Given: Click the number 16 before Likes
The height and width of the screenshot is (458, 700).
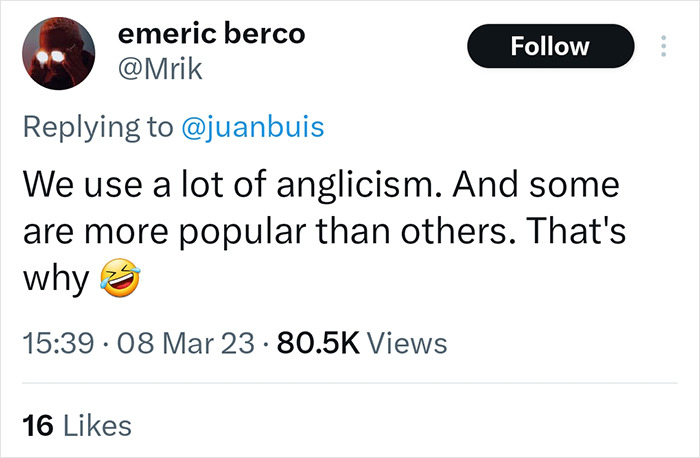Looking at the screenshot, I should (x=37, y=425).
